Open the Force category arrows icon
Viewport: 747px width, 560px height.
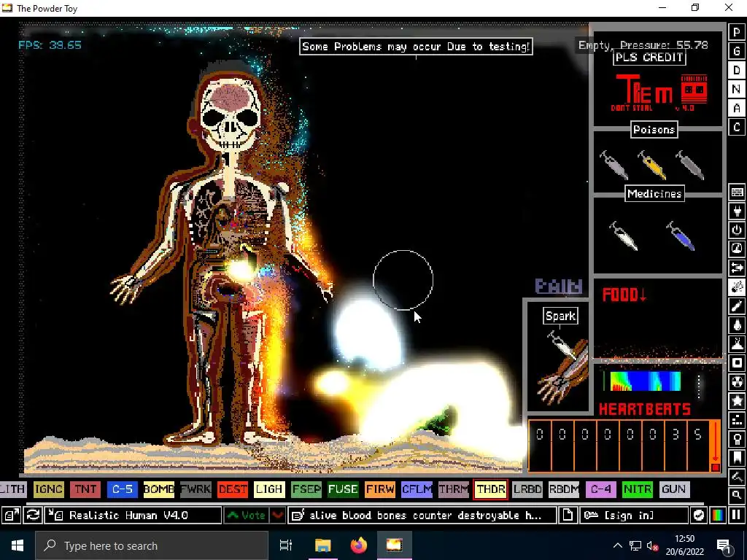click(737, 268)
